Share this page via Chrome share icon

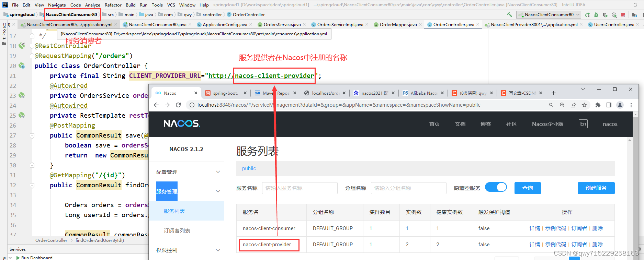tap(573, 105)
